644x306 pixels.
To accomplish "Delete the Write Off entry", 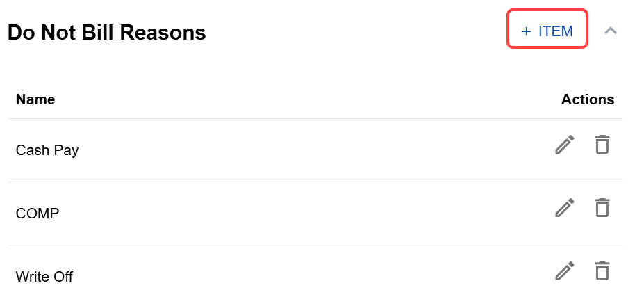I will pos(602,271).
